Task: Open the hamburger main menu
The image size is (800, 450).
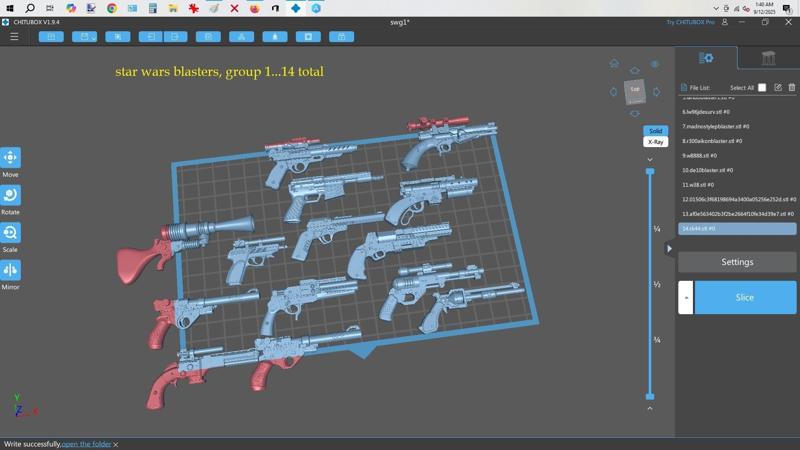Action: click(14, 37)
